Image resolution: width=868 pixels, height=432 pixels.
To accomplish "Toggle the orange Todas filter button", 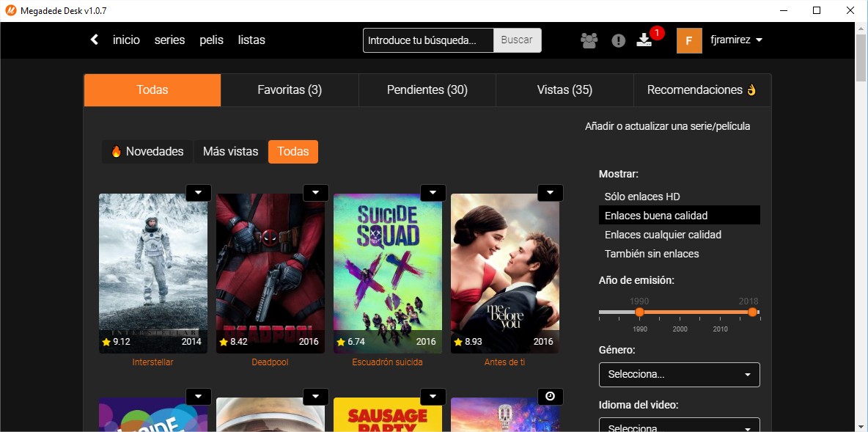I will tap(293, 151).
